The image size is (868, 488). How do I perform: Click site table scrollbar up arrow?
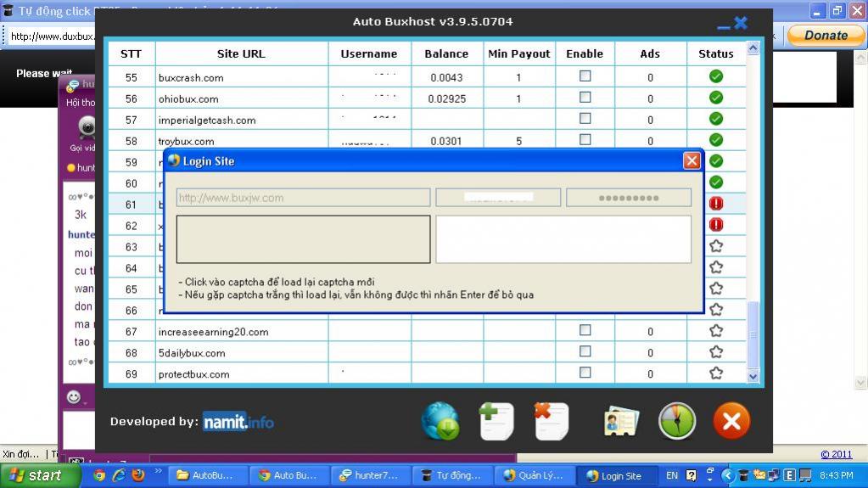pyautogui.click(x=753, y=48)
